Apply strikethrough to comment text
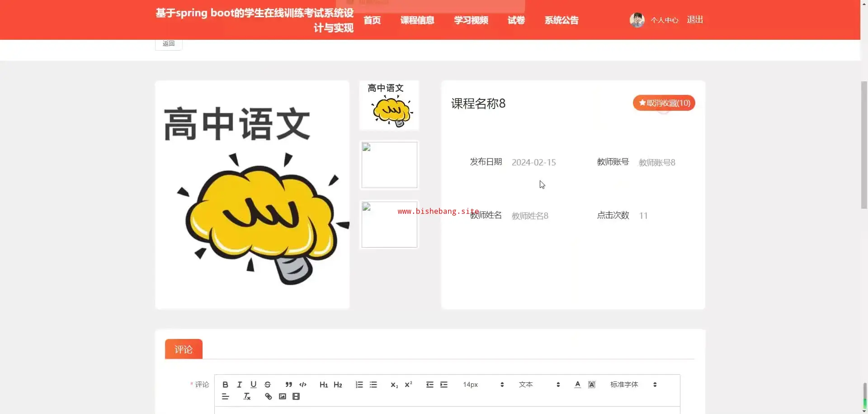The image size is (868, 414). pos(268,385)
